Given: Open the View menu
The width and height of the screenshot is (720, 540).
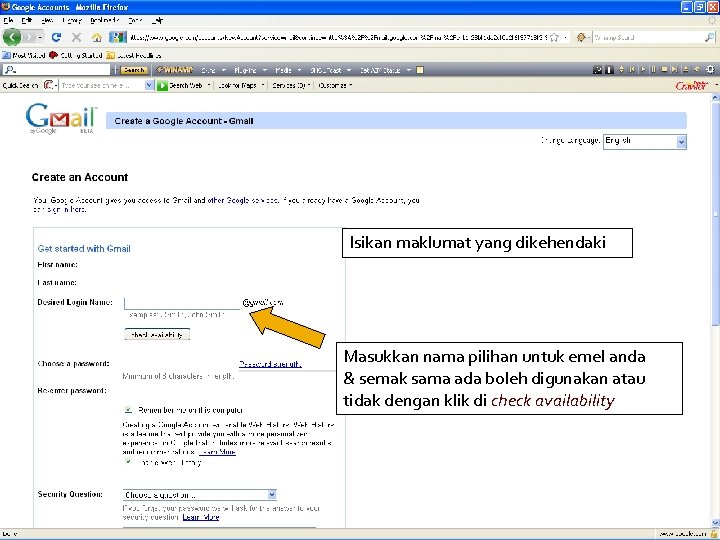Looking at the screenshot, I should [47, 20].
